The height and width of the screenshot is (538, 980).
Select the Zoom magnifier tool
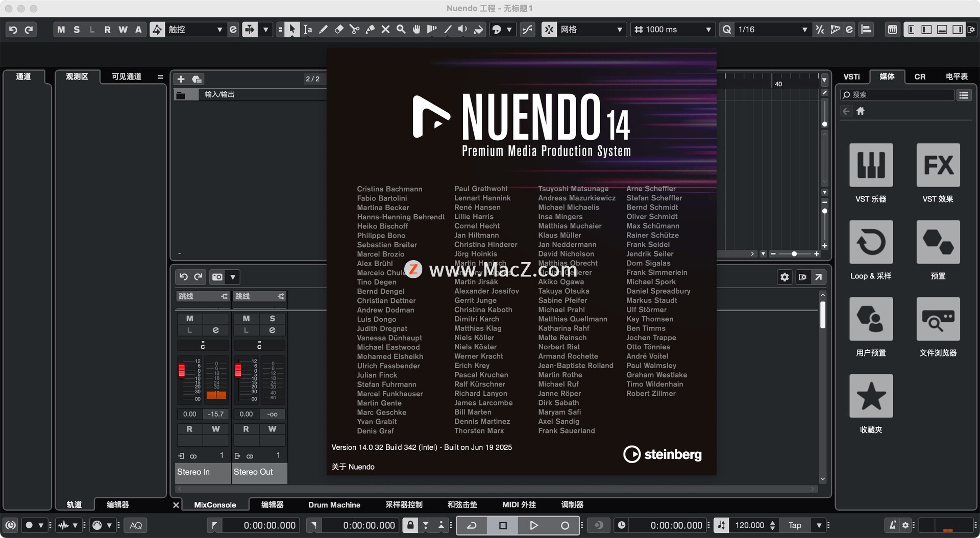tap(401, 30)
